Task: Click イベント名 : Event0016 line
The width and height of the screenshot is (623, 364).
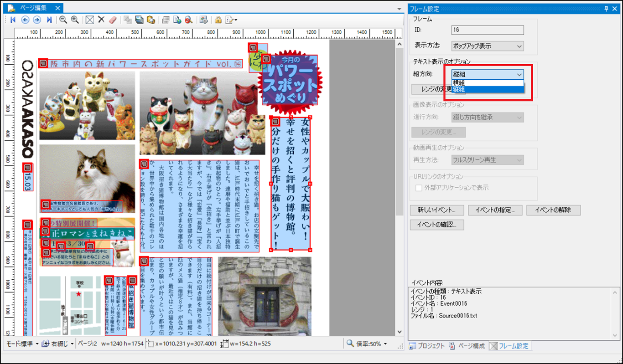Action: (440, 303)
